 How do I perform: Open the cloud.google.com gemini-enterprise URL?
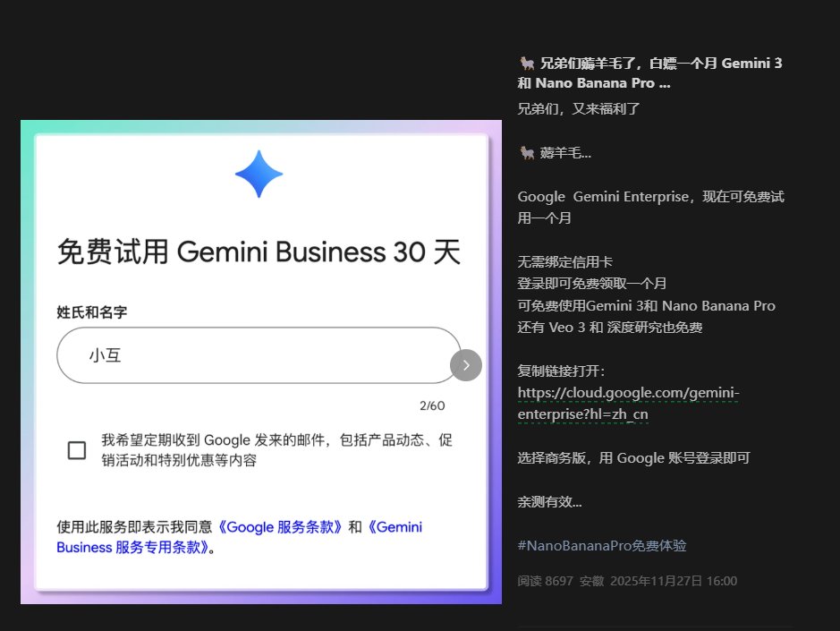point(628,403)
